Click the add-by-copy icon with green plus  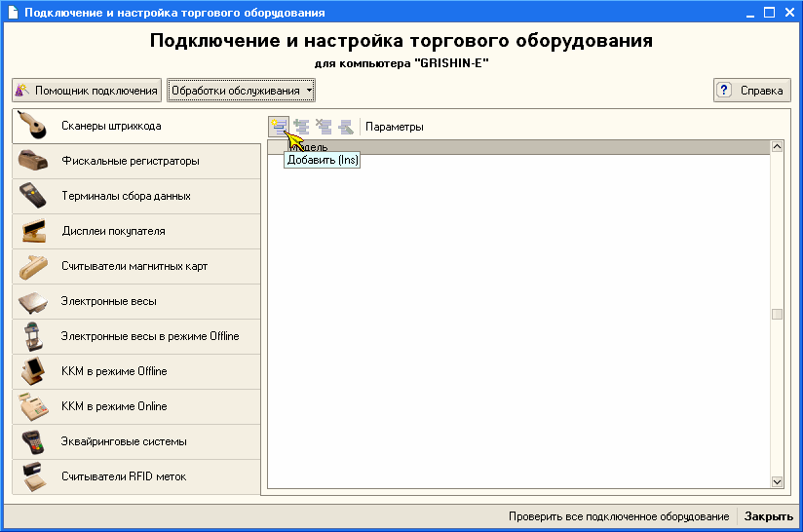click(302, 127)
